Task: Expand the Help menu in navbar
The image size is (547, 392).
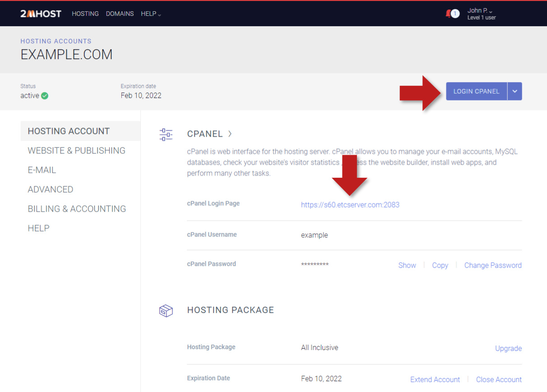Action: 151,14
